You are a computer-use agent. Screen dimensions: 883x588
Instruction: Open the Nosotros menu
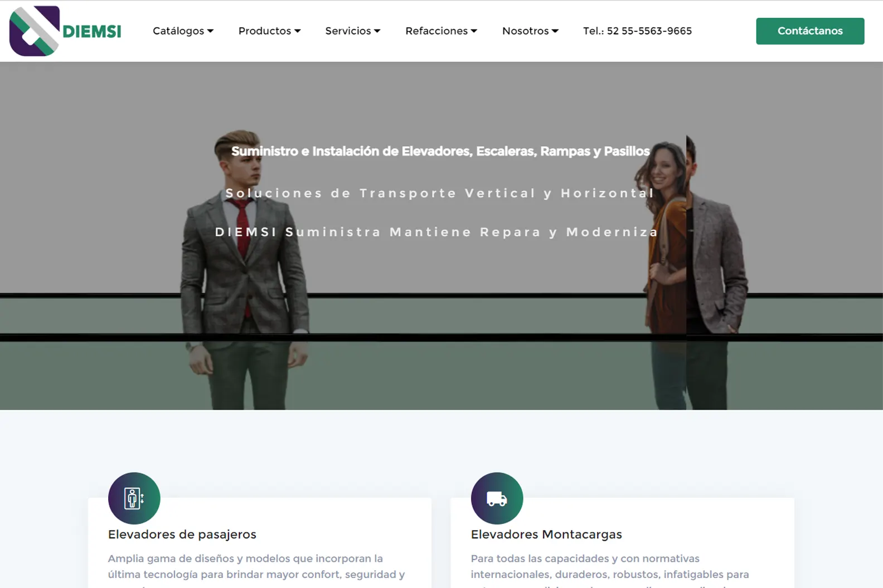[530, 31]
